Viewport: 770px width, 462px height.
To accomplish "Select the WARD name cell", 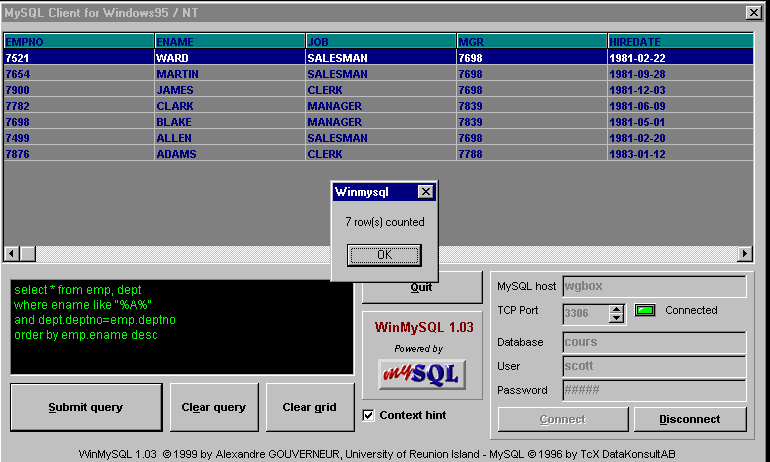I will pos(230,58).
